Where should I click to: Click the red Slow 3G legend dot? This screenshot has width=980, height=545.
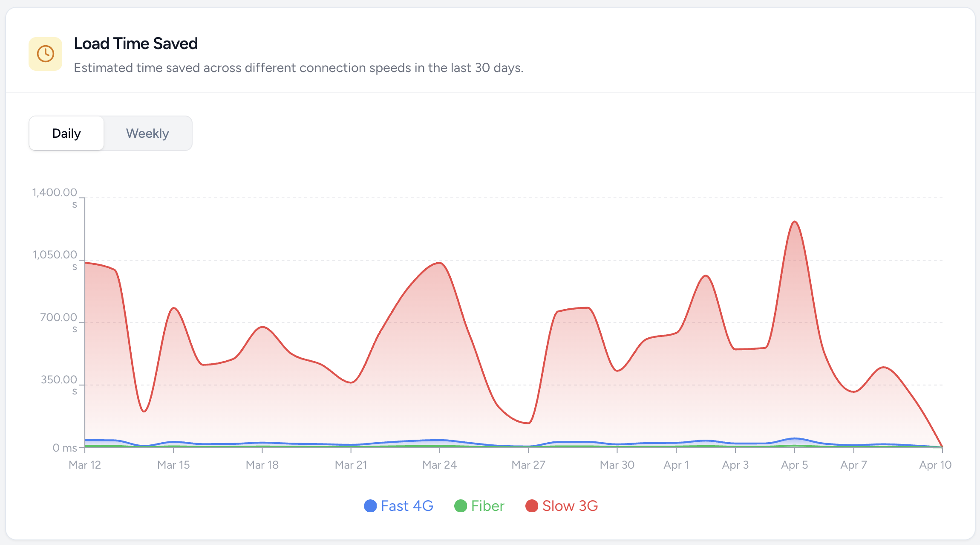(532, 506)
